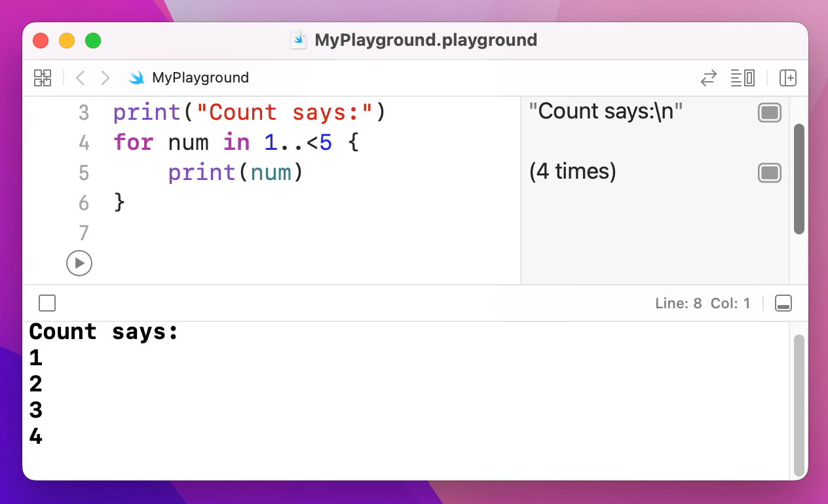828x504 pixels.
Task: Click the Swift file icon in breadcrumb
Action: tap(136, 78)
